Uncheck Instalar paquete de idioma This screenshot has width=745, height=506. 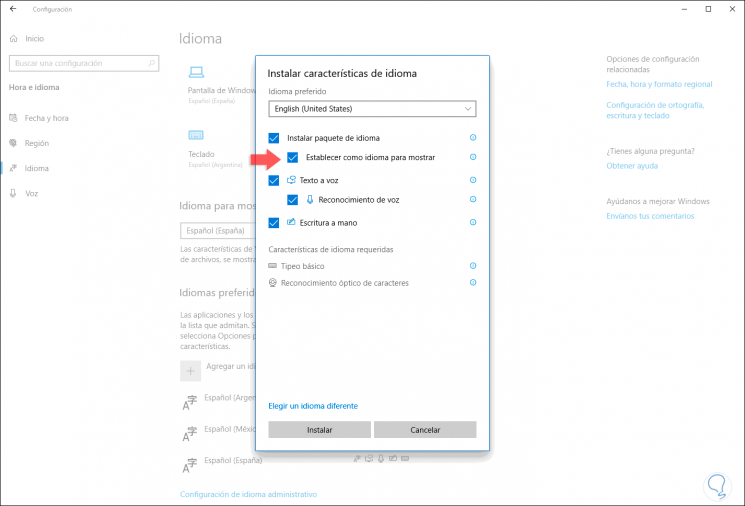pyautogui.click(x=274, y=138)
